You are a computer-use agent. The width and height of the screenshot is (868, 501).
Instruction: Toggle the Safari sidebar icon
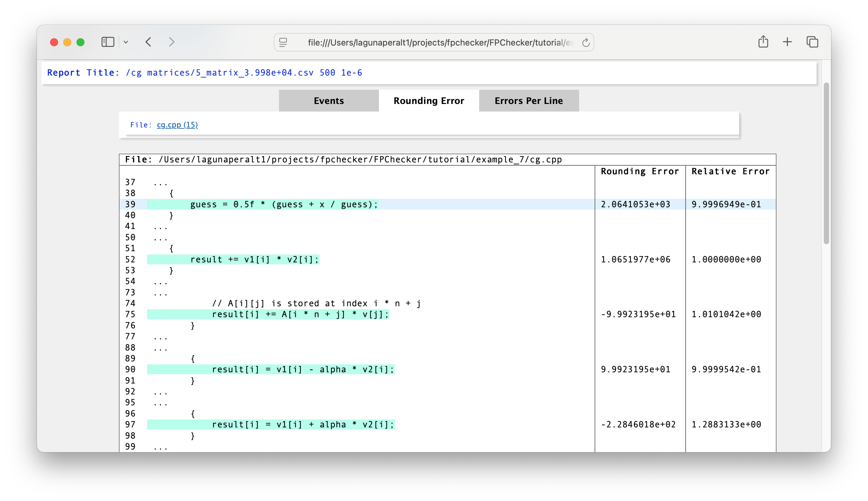point(108,42)
